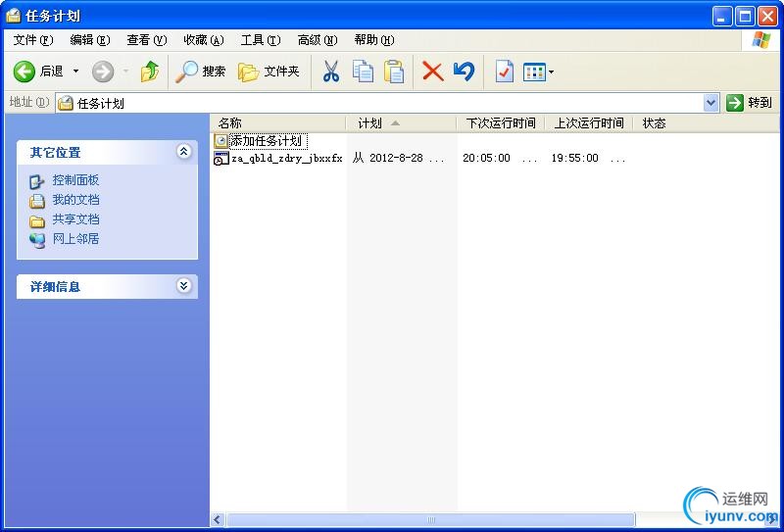Open the Back history dropdown arrow
The width and height of the screenshot is (784, 532).
pos(76,72)
